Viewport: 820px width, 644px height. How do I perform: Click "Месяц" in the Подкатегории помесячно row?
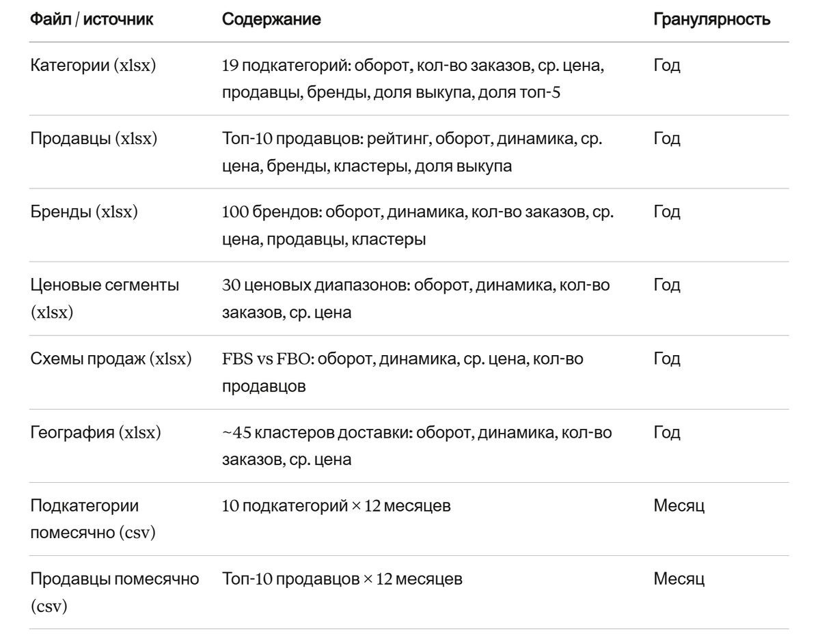click(x=679, y=506)
